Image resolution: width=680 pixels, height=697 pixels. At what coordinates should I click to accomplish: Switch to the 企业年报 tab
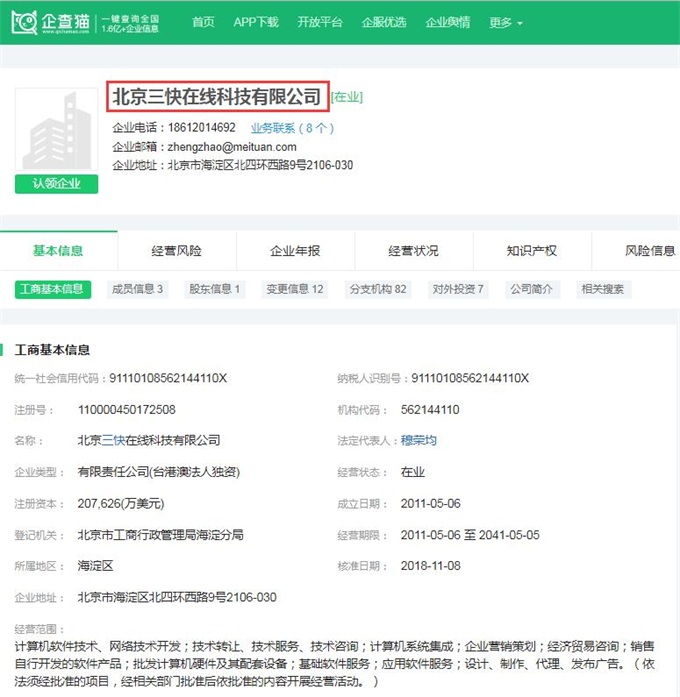(295, 251)
